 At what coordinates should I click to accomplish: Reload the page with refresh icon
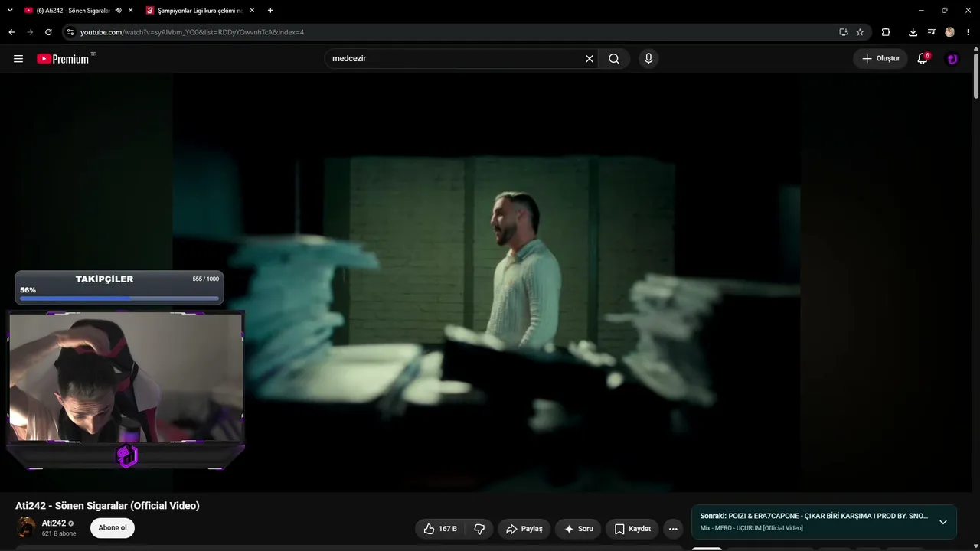click(48, 32)
